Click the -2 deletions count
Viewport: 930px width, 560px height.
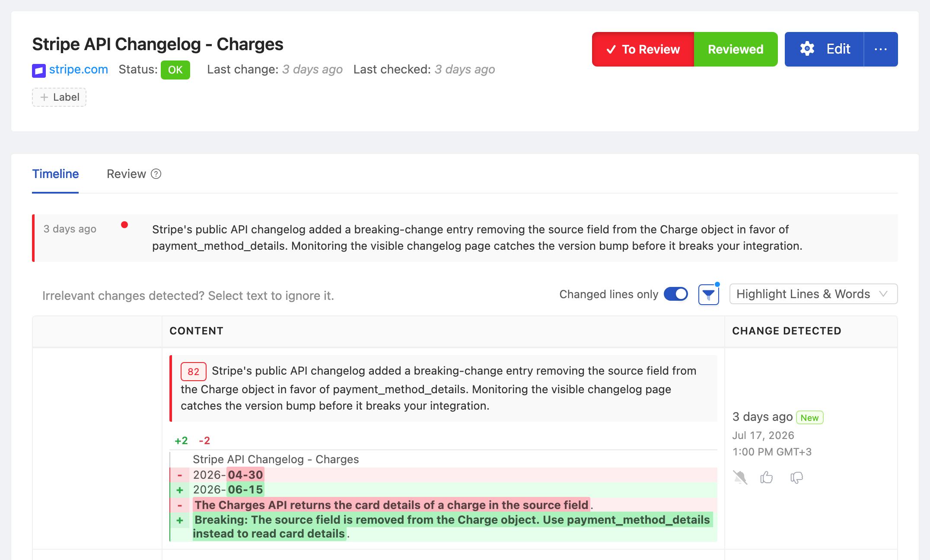(204, 441)
